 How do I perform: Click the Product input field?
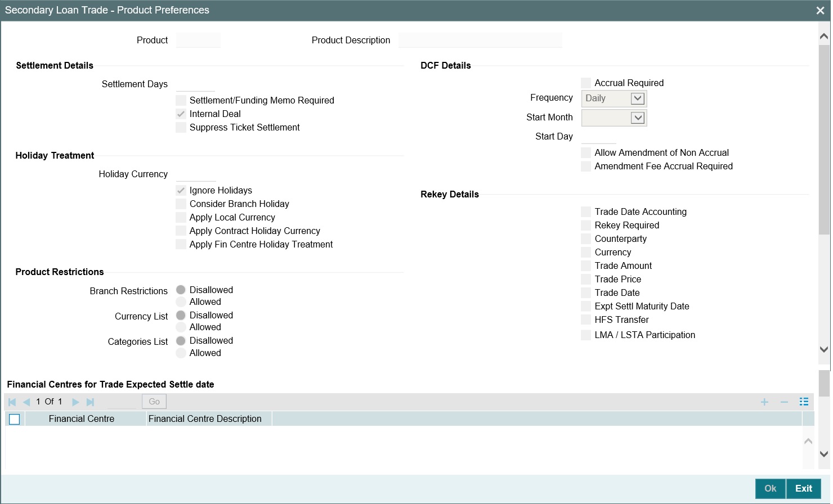(198, 40)
